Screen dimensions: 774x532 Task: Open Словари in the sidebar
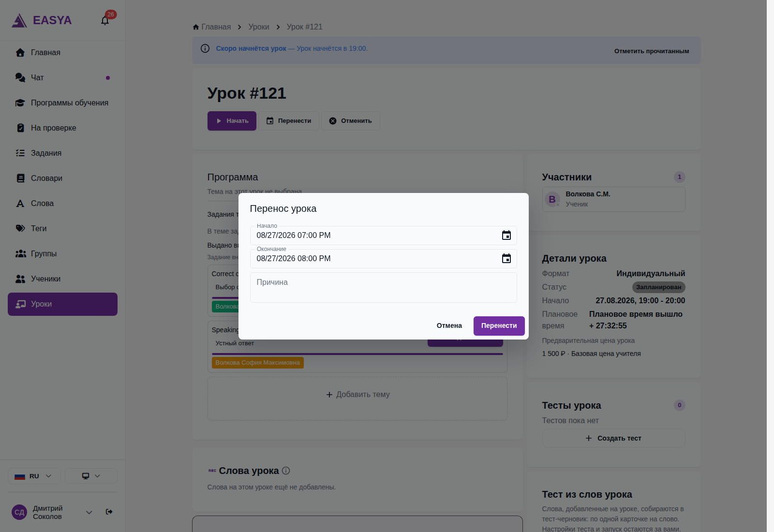[62, 178]
